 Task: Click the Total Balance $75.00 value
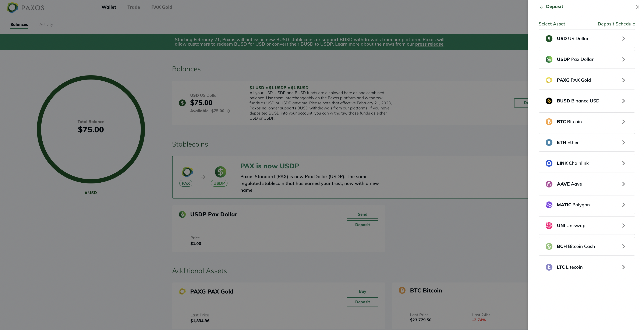coord(91,130)
